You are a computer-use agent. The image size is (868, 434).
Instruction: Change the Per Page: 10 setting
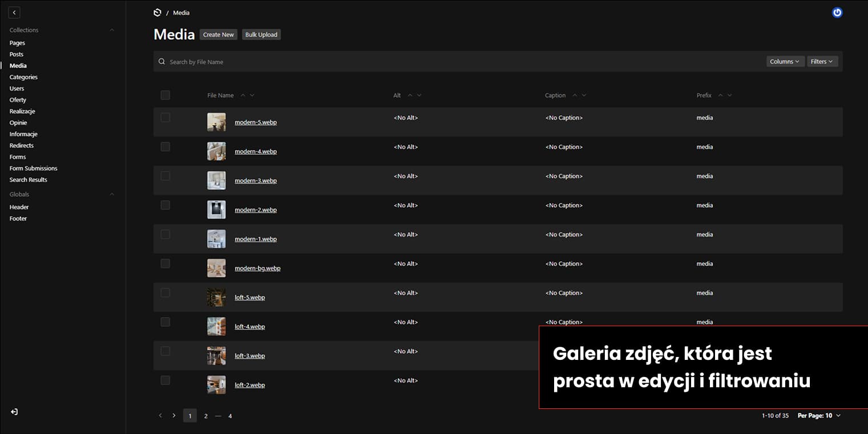819,416
